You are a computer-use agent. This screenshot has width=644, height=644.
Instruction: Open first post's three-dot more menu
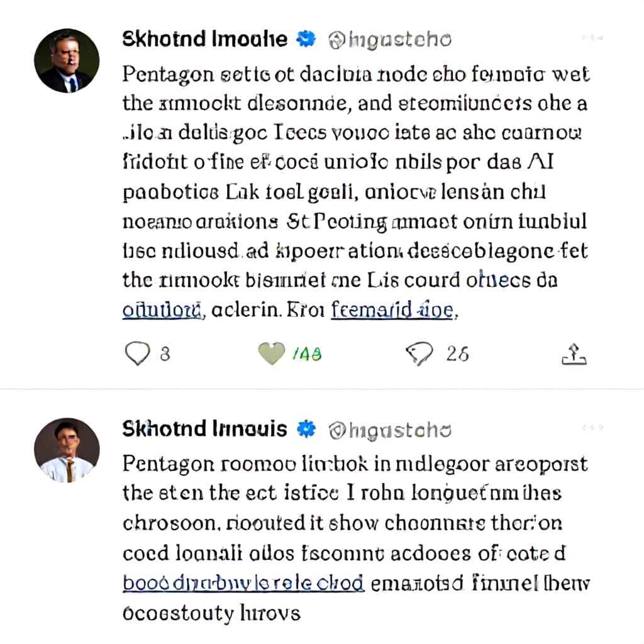[592, 38]
